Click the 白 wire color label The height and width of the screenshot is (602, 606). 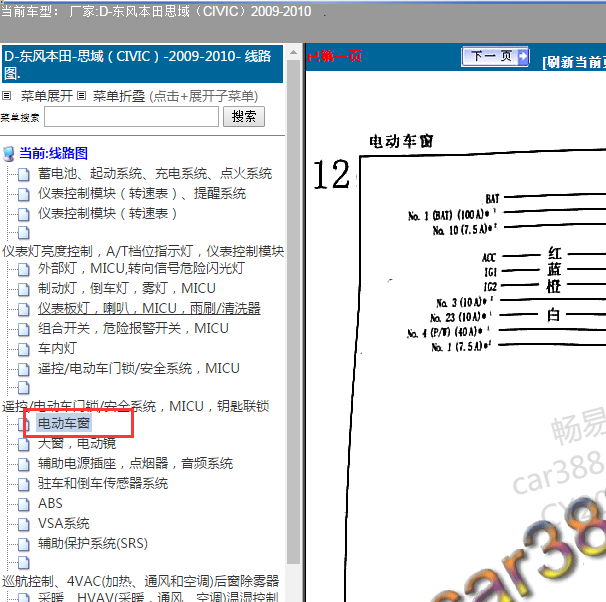coord(553,315)
